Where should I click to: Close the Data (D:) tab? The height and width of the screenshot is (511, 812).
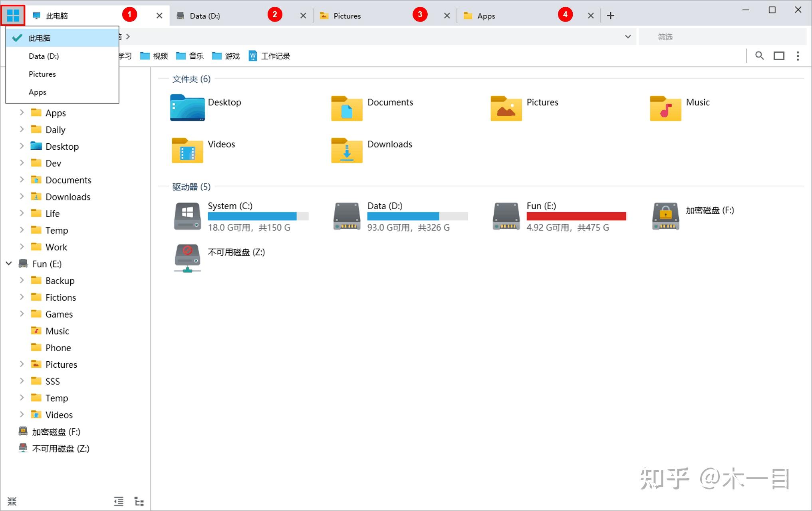[x=303, y=16]
